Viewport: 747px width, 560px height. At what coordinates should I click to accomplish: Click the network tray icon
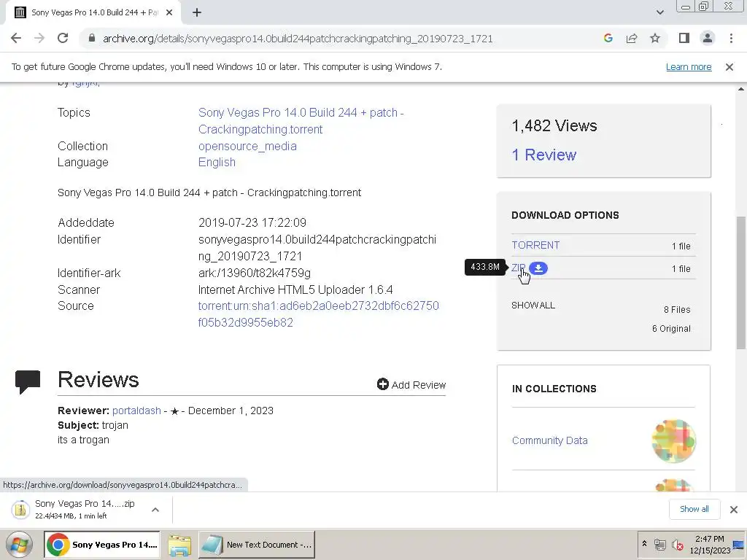659,544
